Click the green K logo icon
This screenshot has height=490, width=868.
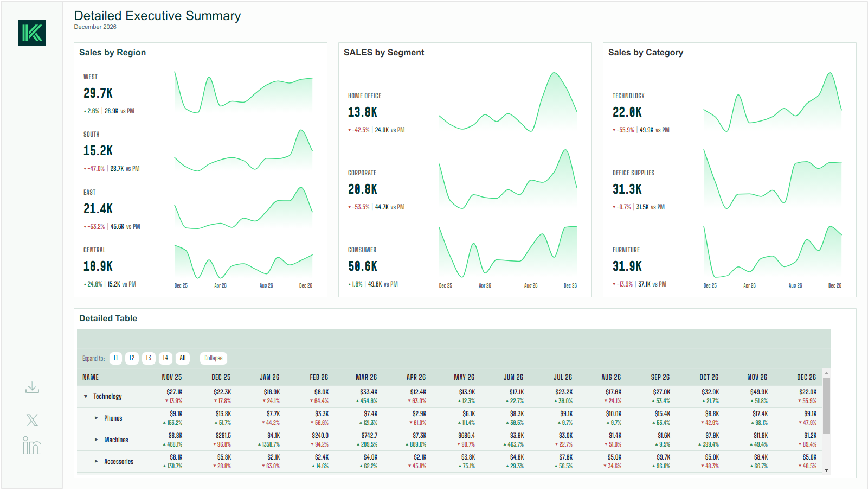[31, 33]
